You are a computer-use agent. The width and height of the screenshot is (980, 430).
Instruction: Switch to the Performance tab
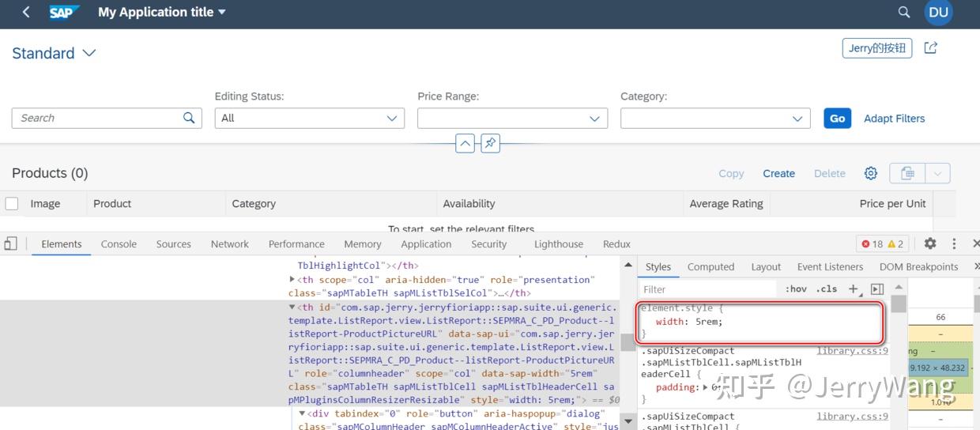point(296,244)
